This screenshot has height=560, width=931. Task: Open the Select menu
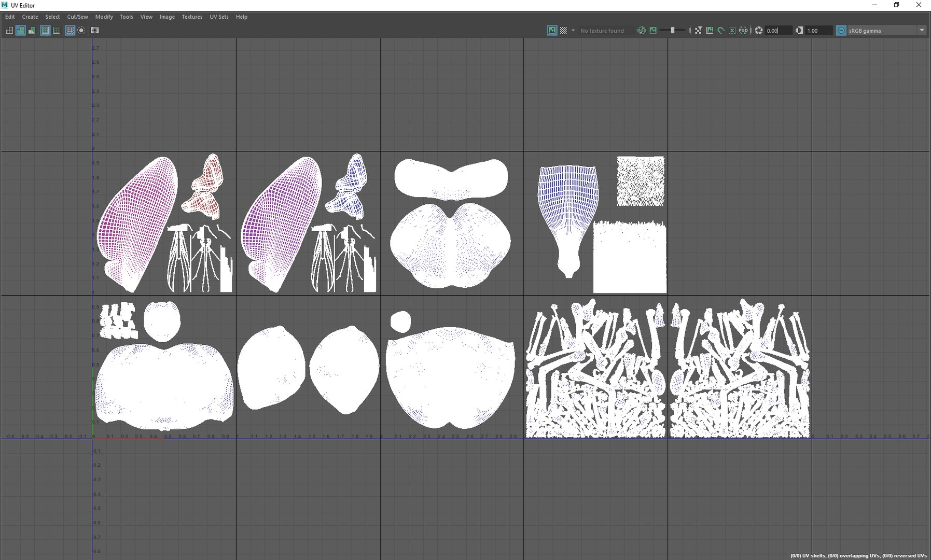click(52, 17)
